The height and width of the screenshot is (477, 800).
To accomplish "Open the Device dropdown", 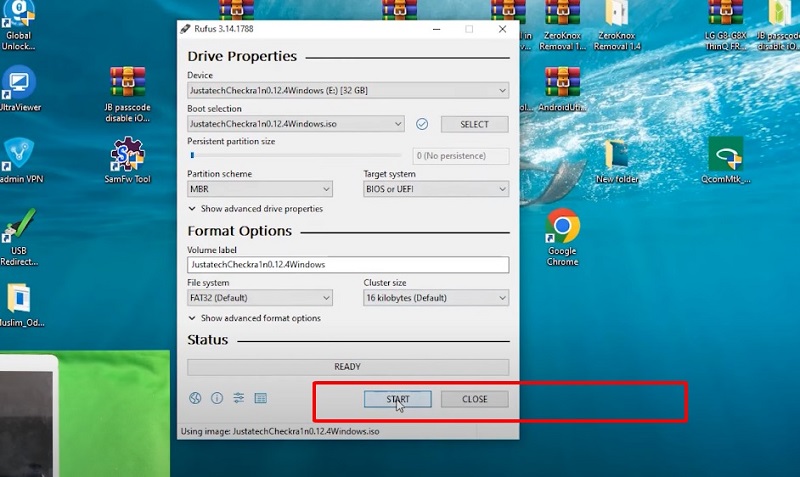I will tap(347, 91).
